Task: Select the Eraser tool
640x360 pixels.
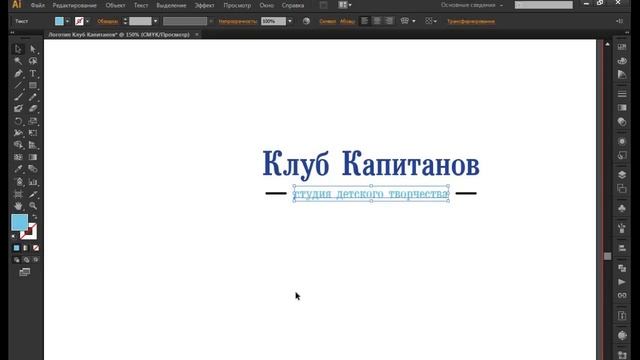Action: tap(33, 109)
